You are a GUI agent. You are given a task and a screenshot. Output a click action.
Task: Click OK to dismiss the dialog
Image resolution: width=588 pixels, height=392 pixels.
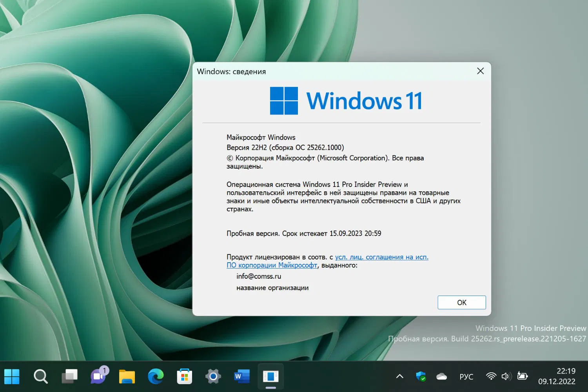click(462, 303)
